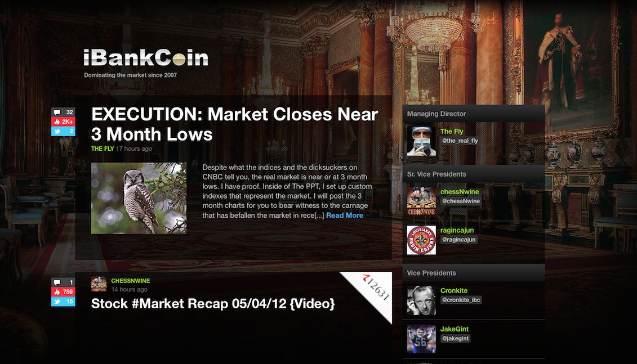Click the iBankCoin logo
Viewport: 637px width, 364px height.
pyautogui.click(x=146, y=58)
